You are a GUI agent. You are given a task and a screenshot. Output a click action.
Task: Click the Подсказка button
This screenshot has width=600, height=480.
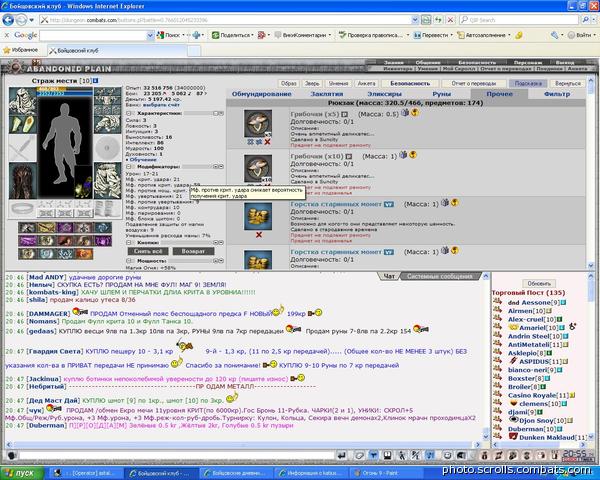(x=528, y=83)
